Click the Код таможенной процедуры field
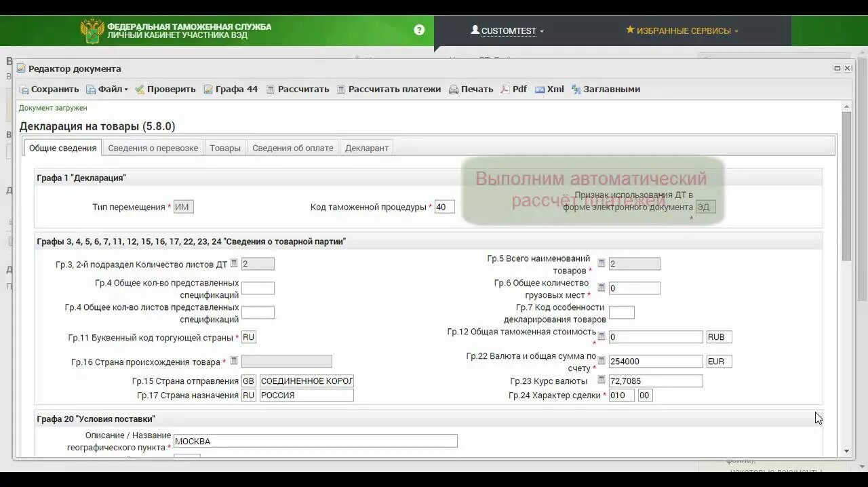The width and height of the screenshot is (868, 487). coord(444,207)
